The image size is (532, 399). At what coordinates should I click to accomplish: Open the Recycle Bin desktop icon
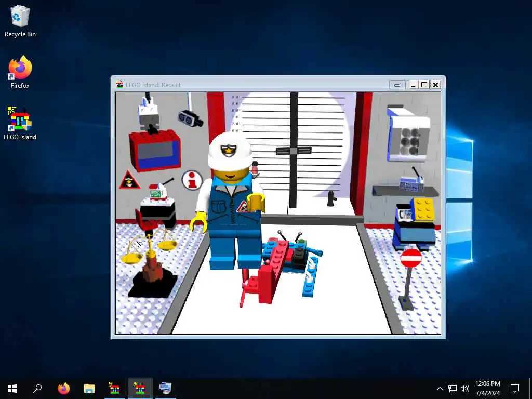20,21
